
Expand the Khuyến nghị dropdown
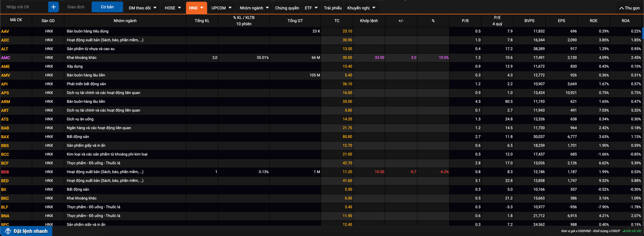361,8
